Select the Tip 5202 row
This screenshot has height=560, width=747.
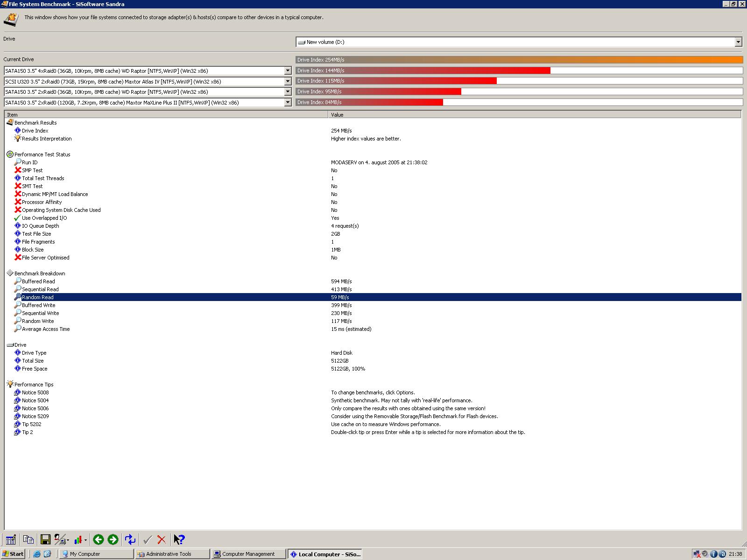point(373,424)
